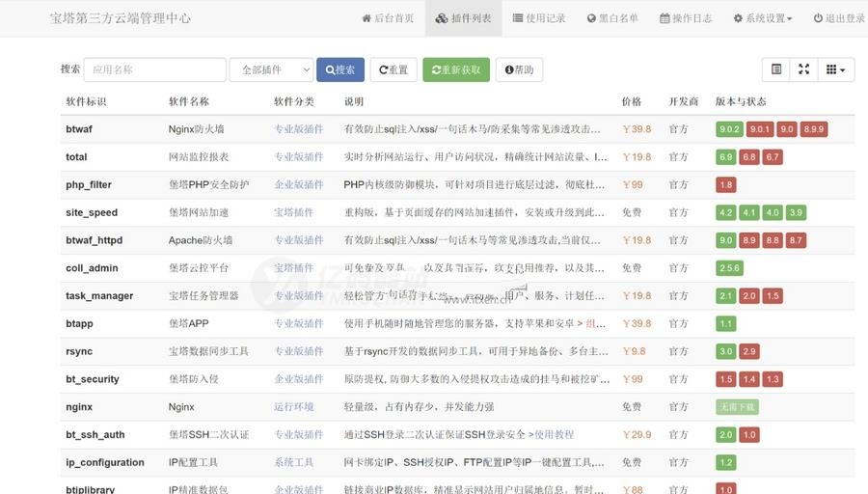Click 宝塔插件 category link for site_speed
This screenshot has height=494, width=868.
click(294, 212)
